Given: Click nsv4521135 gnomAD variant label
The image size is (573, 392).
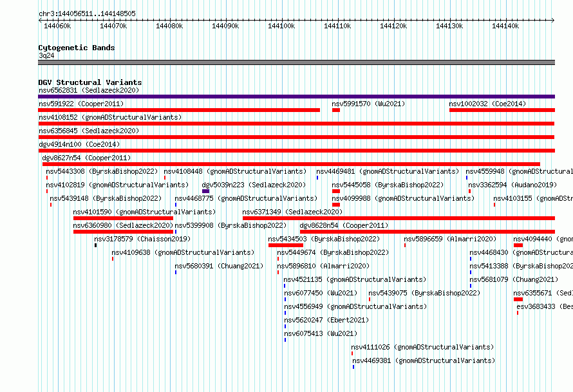Looking at the screenshot, I should (x=355, y=279).
